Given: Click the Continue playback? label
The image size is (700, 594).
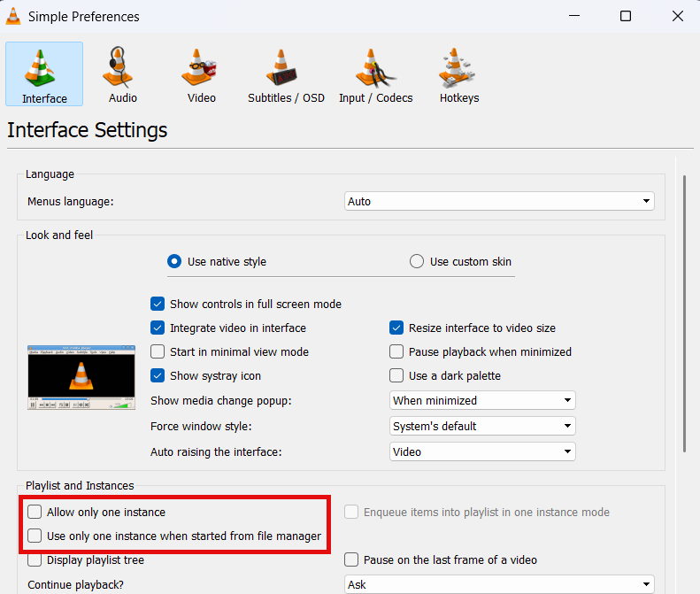Looking at the screenshot, I should click(x=75, y=584).
